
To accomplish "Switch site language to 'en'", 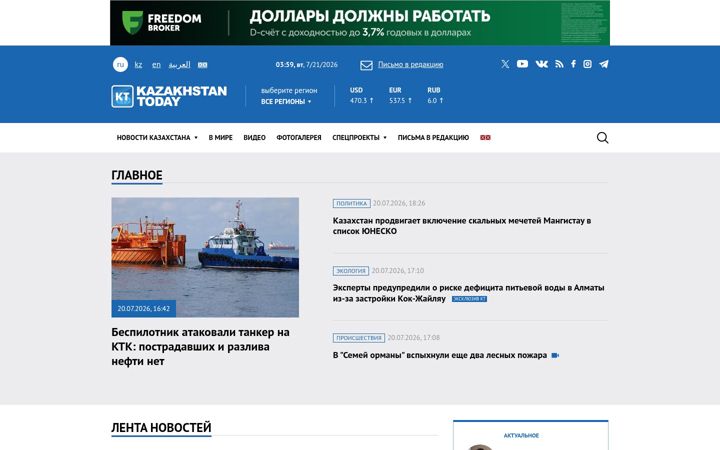I will click(157, 65).
